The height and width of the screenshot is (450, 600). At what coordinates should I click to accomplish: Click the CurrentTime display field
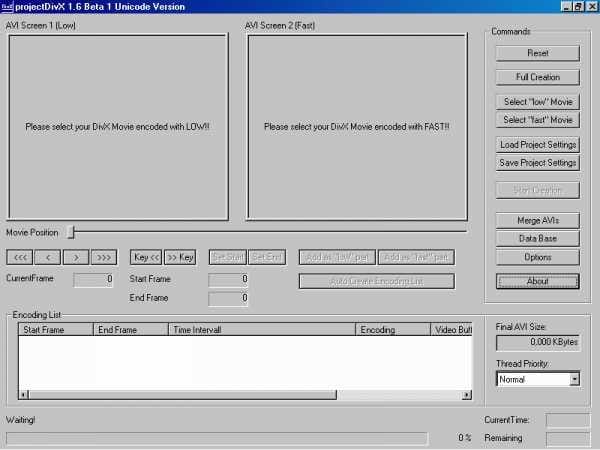coord(568,420)
